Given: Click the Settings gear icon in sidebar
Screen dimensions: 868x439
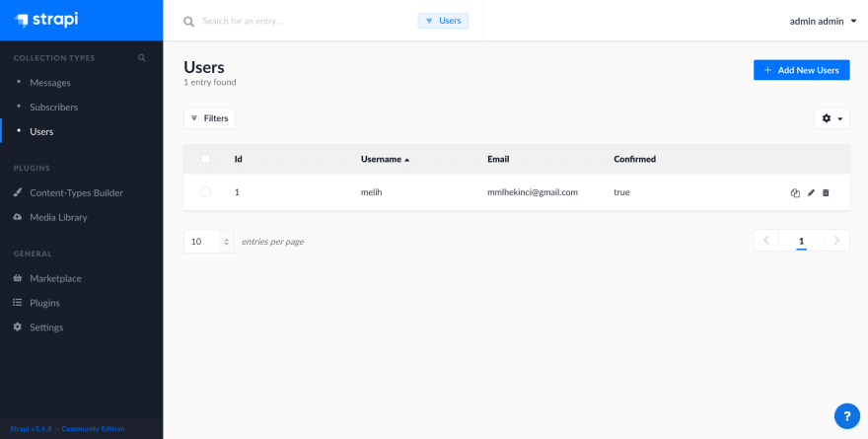Looking at the screenshot, I should click(x=18, y=328).
